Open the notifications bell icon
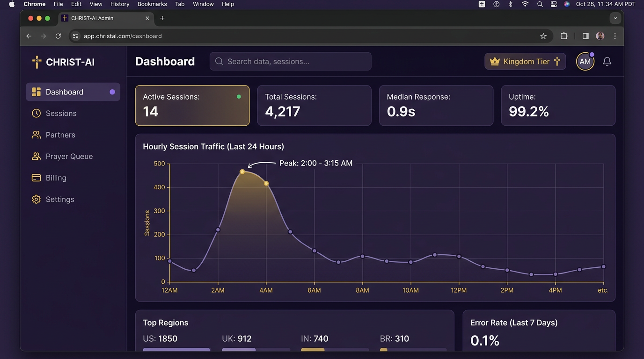Image resolution: width=644 pixels, height=359 pixels. [x=607, y=62]
